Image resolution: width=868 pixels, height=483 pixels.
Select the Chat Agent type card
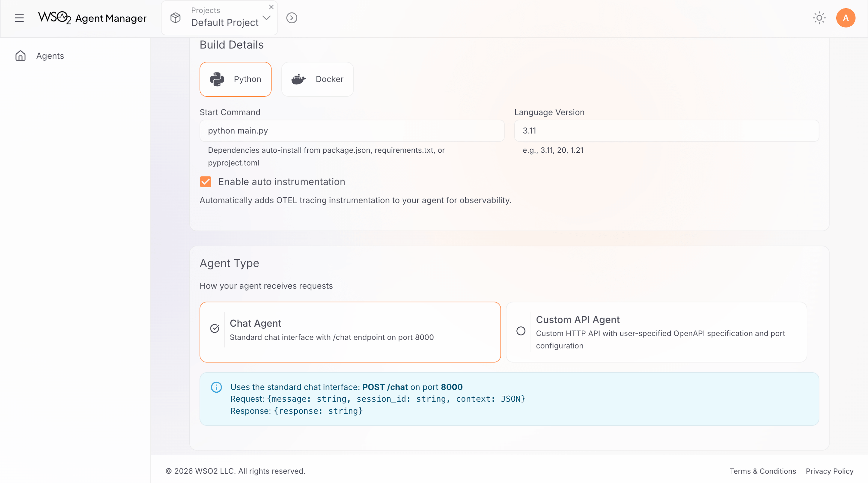pos(350,332)
